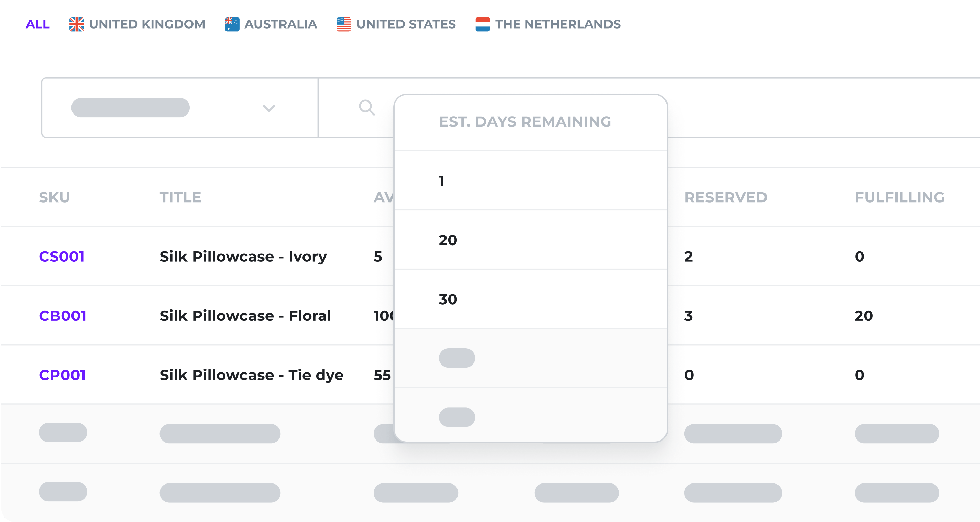Screen dimensions: 980x522
Task: Click the Australia flag icon
Action: (232, 24)
